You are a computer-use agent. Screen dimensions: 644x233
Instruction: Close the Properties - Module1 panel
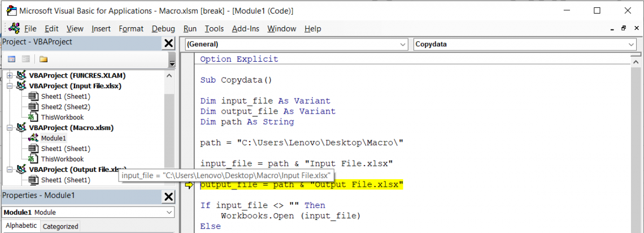(x=168, y=196)
